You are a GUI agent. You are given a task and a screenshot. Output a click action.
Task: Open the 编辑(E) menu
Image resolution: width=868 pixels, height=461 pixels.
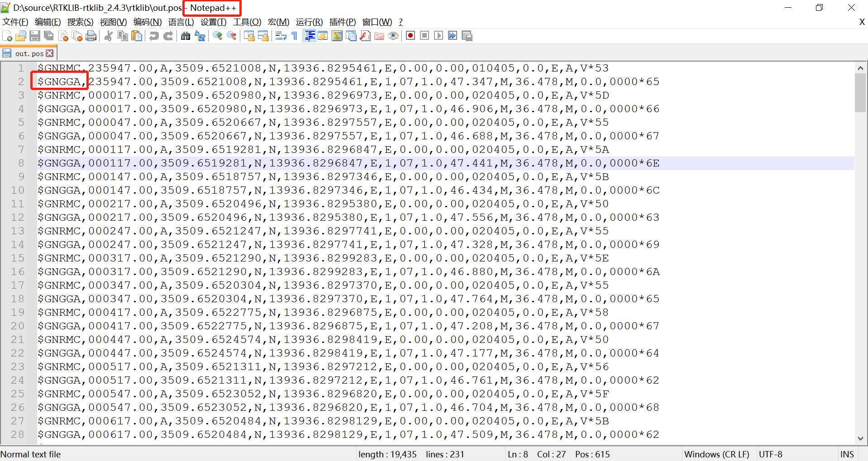[x=48, y=22]
